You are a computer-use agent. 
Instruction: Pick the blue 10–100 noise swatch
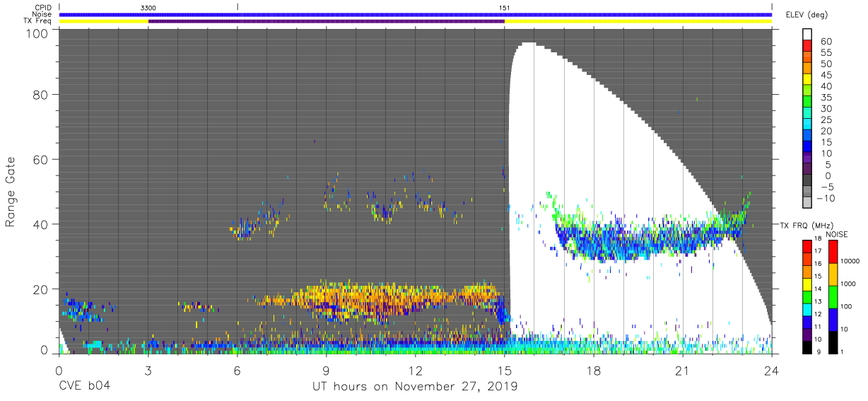point(833,319)
